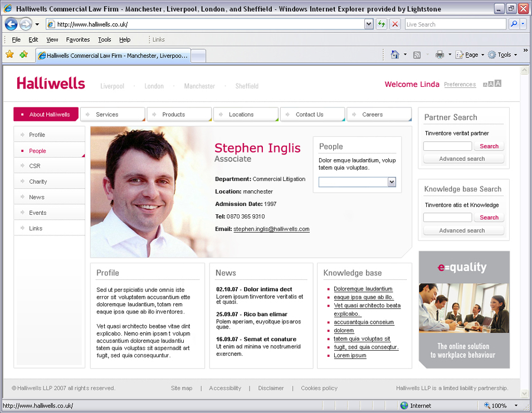Select Charity in the side menu
Screen dimensions: 532x413
click(50, 181)
